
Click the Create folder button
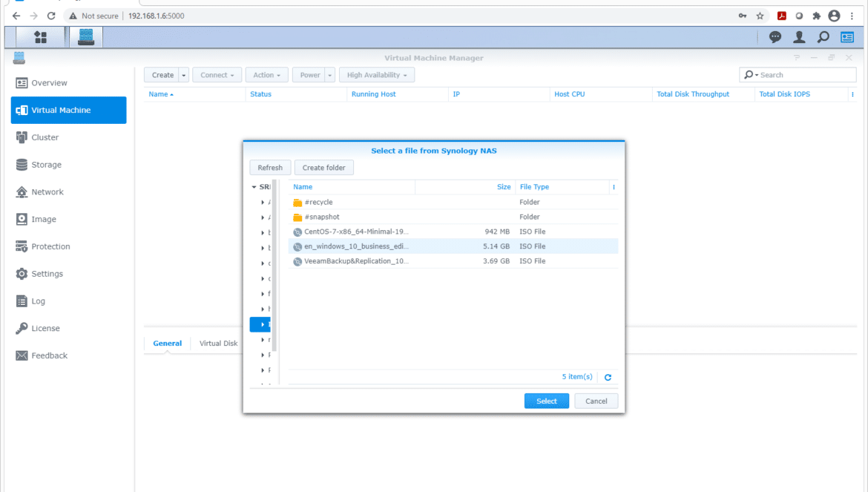[324, 168]
